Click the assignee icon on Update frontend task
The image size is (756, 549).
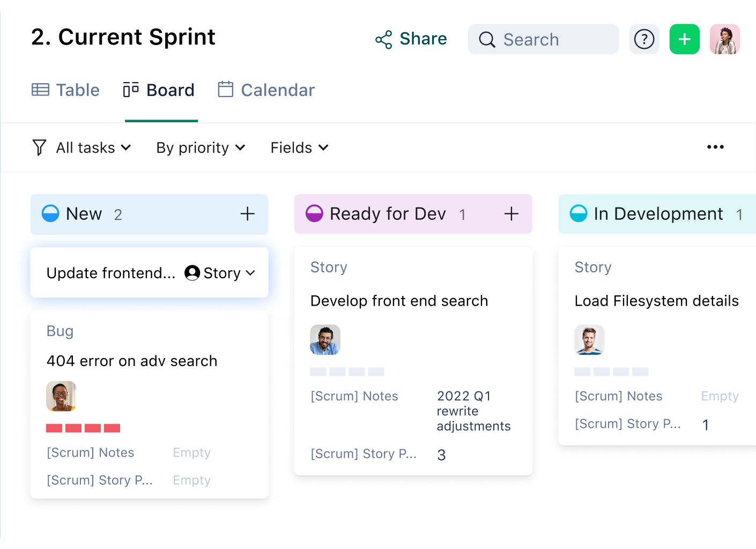(x=192, y=273)
